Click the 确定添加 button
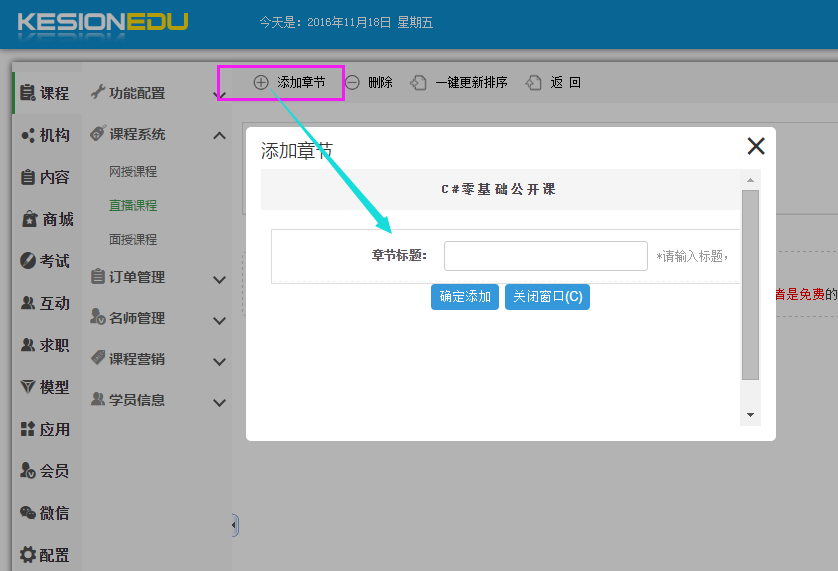838x571 pixels. (465, 297)
